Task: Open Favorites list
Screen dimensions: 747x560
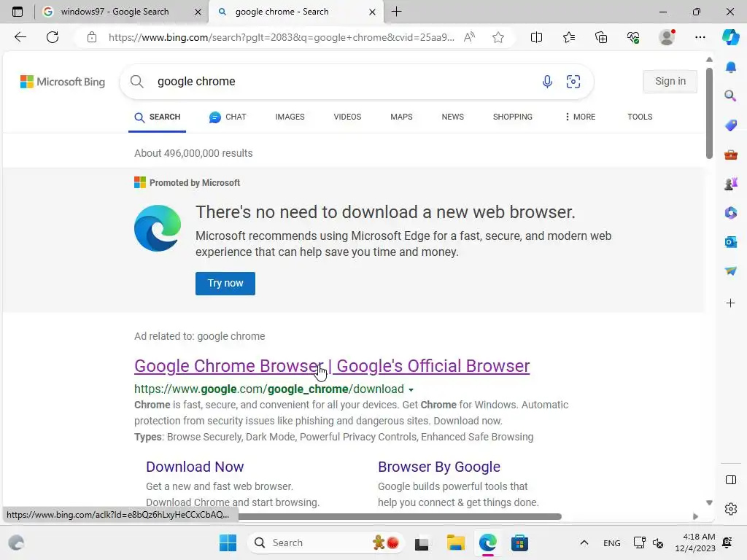Action: click(x=569, y=37)
